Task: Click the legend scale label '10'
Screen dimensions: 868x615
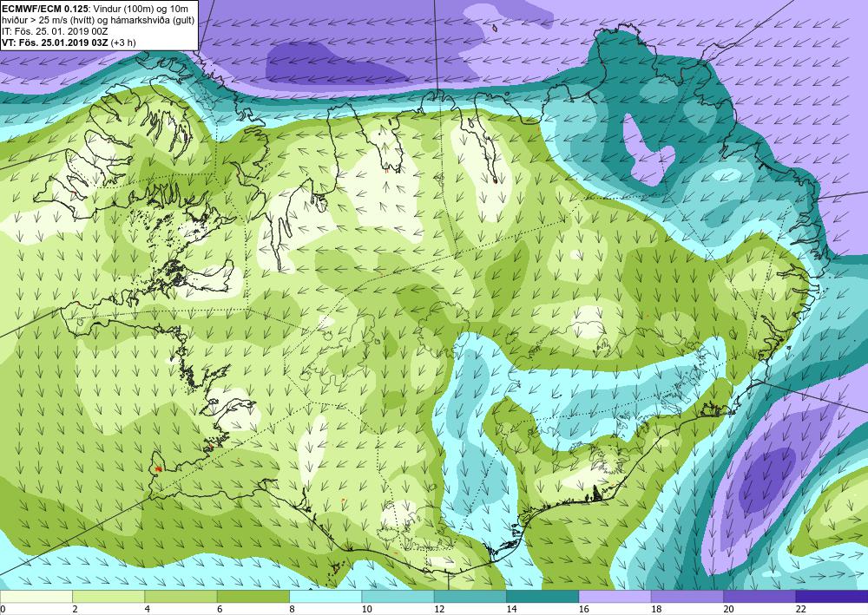Action: point(366,609)
